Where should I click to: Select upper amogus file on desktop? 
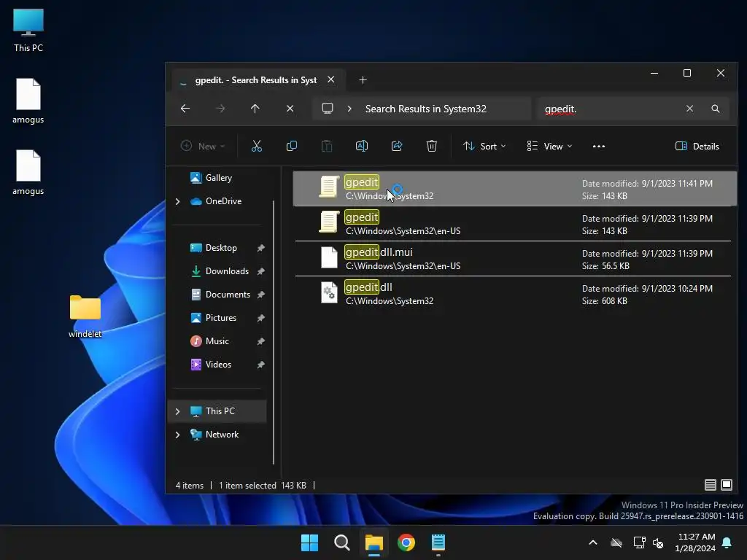pos(28,101)
